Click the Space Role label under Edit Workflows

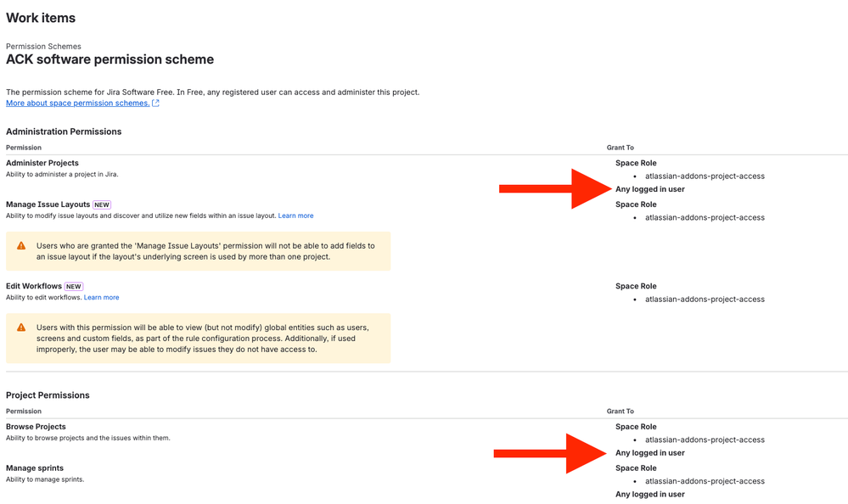pyautogui.click(x=636, y=286)
